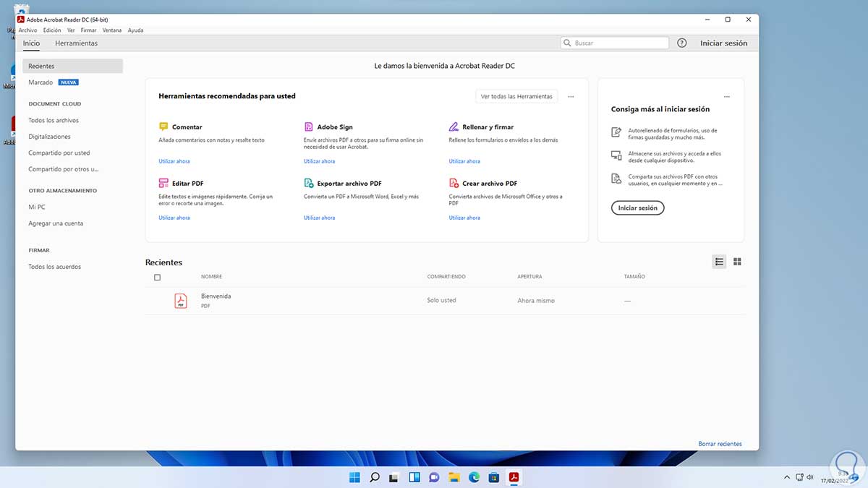This screenshot has width=868, height=488.
Task: Switch to grid thumbnail view of recents
Action: (737, 262)
